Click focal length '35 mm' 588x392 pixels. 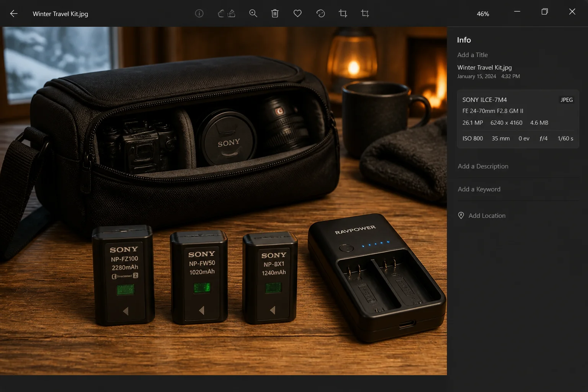pos(500,138)
